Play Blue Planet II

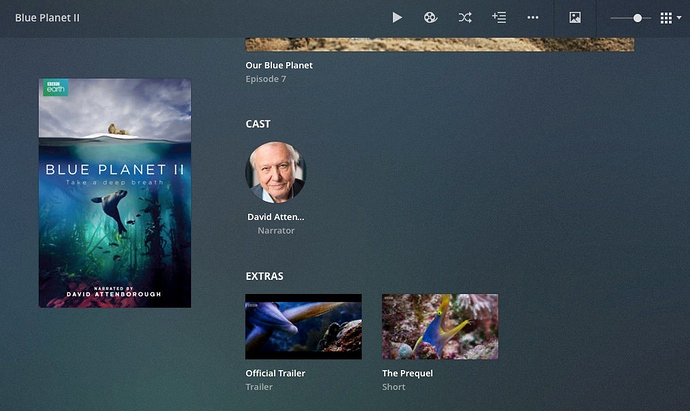[397, 18]
